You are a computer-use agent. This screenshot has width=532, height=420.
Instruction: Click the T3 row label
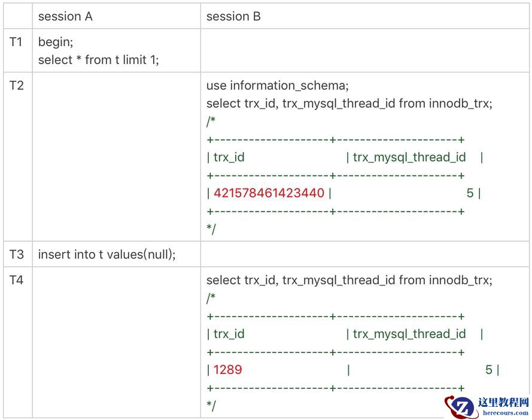(17, 254)
